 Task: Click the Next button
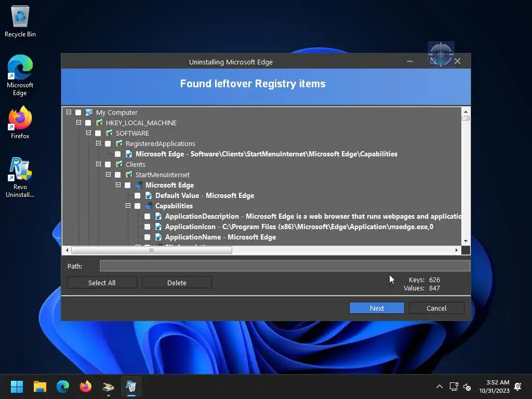[x=377, y=308]
